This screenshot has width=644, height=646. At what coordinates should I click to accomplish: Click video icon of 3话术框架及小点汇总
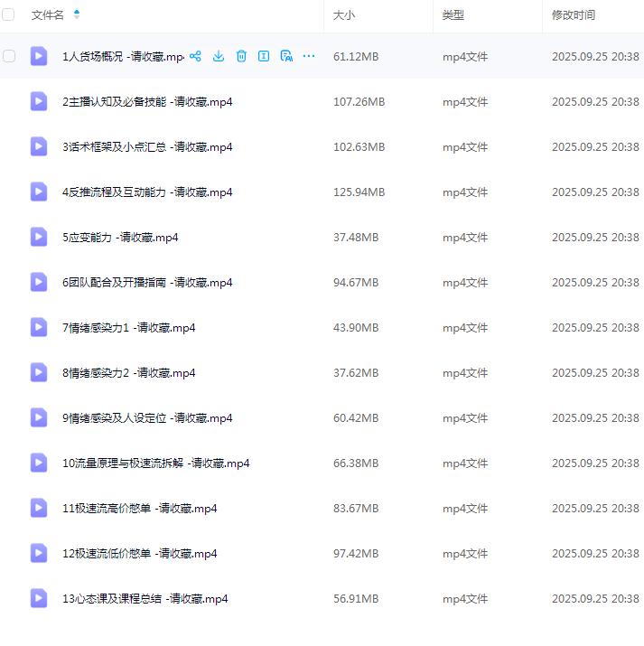click(39, 146)
